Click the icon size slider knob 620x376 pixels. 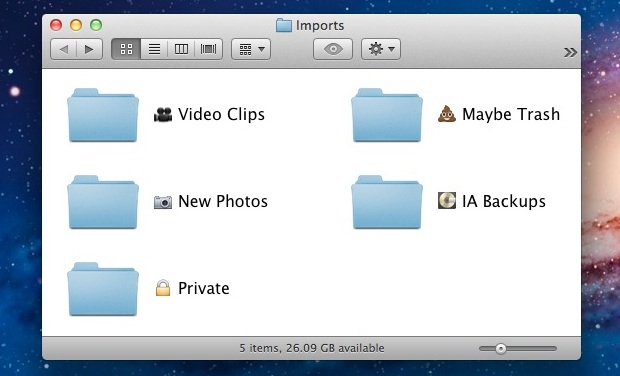pos(501,349)
